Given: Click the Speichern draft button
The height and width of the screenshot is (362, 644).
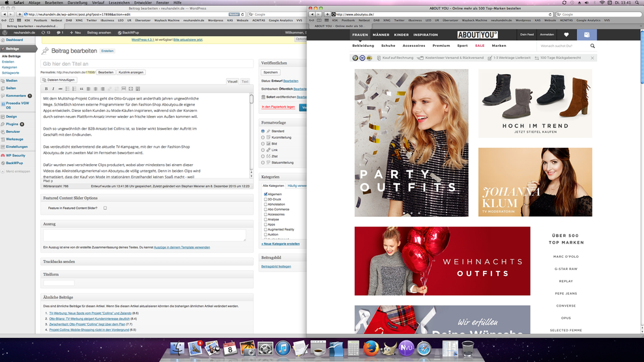Looking at the screenshot, I should point(271,72).
